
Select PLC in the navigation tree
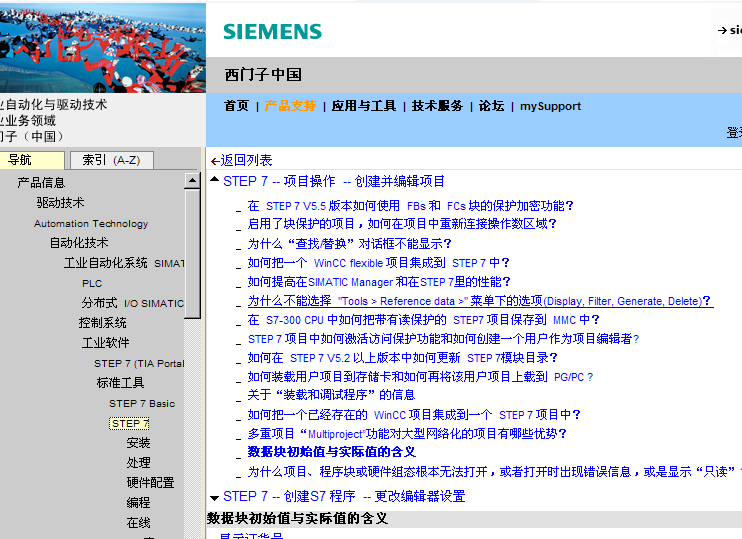tap(92, 283)
